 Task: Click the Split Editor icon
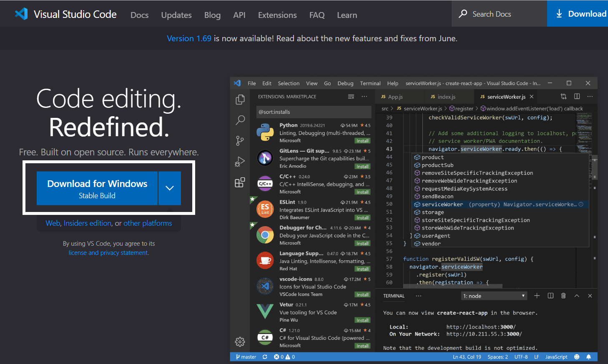tap(577, 96)
